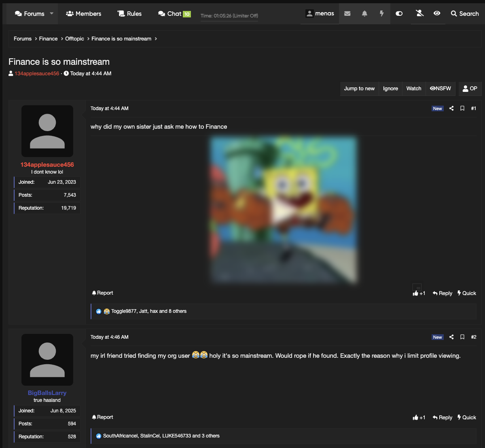Go to Finance breadcrumb

pos(48,39)
